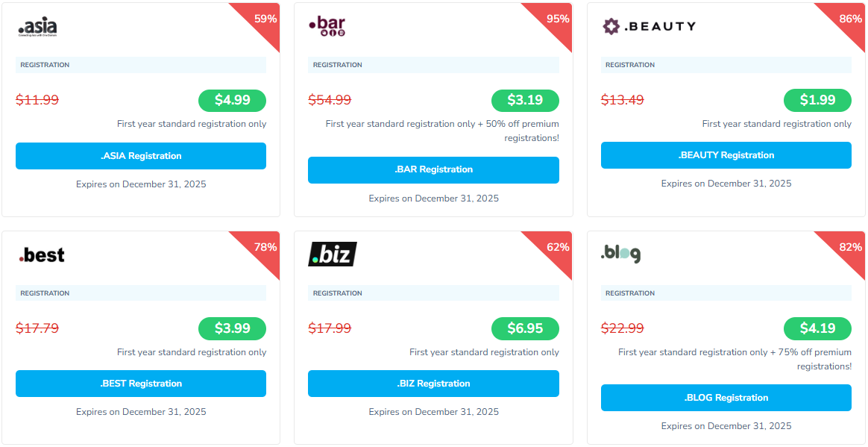Click the .best domain logo
This screenshot has height=447, width=868.
click(x=42, y=255)
